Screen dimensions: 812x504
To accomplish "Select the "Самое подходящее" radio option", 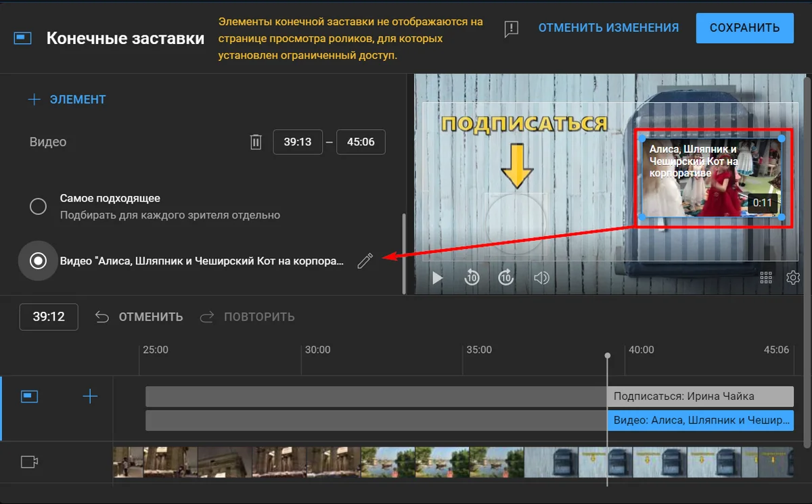I will (x=39, y=206).
